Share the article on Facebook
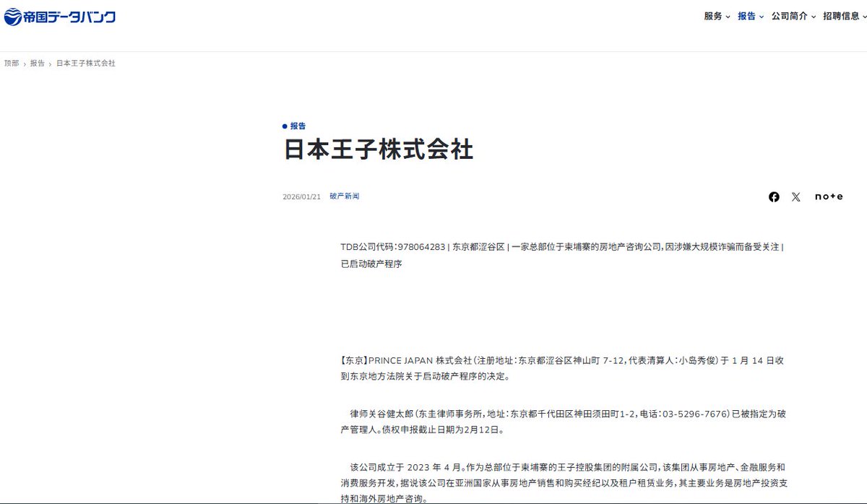 pyautogui.click(x=774, y=197)
